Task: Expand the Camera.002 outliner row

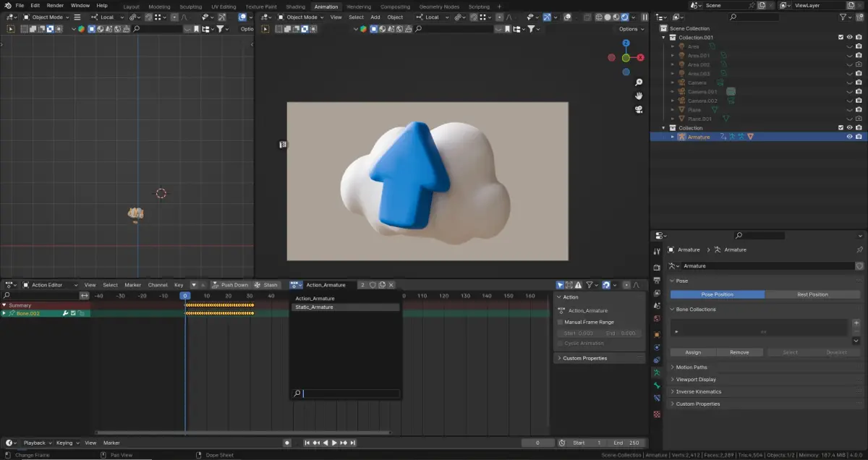Action: point(673,101)
